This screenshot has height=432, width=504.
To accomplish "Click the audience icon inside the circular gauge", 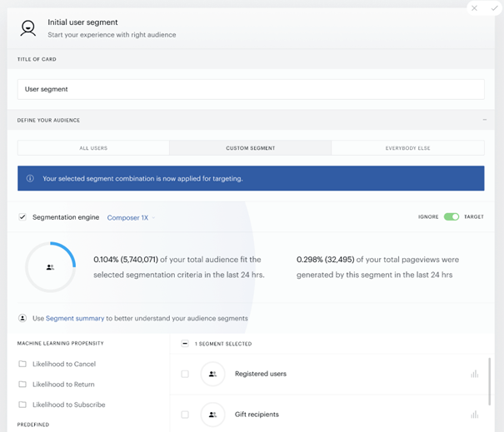I will point(50,267).
